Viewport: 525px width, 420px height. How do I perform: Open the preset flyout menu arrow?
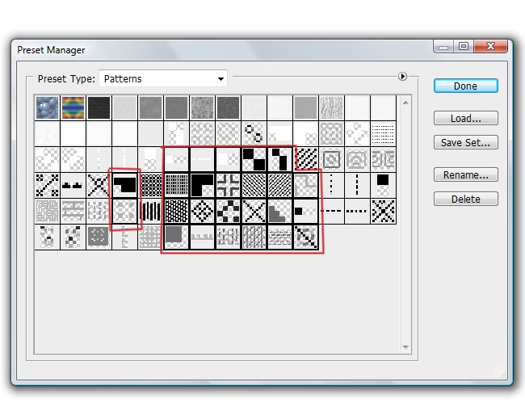click(402, 77)
